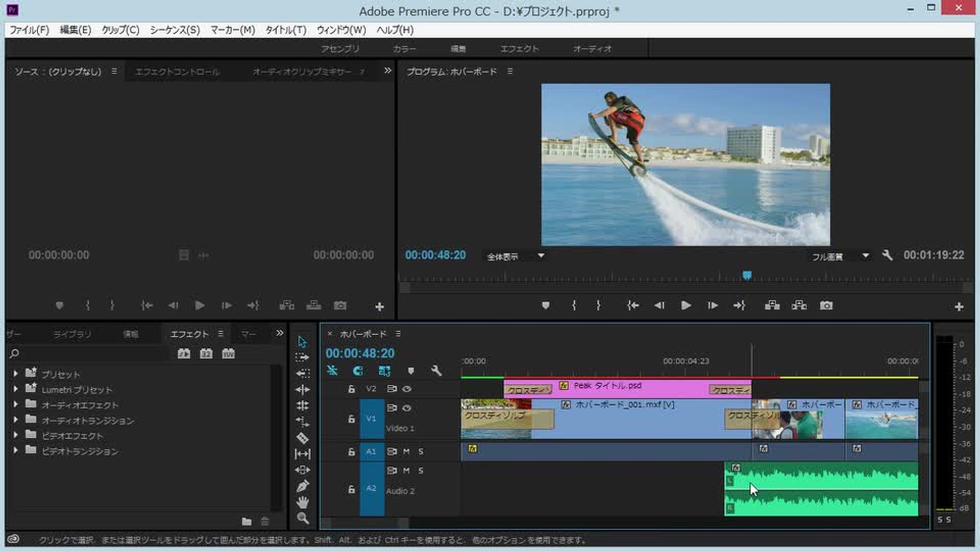The width and height of the screenshot is (980, 551).
Task: Select the Hand tool
Action: point(302,503)
